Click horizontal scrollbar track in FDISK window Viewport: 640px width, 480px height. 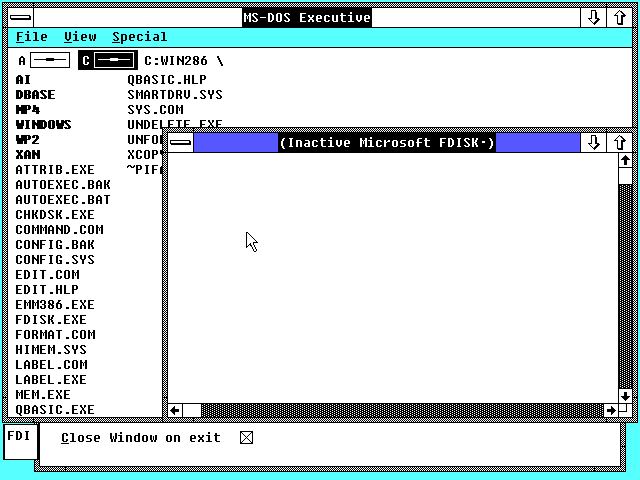pos(402,410)
